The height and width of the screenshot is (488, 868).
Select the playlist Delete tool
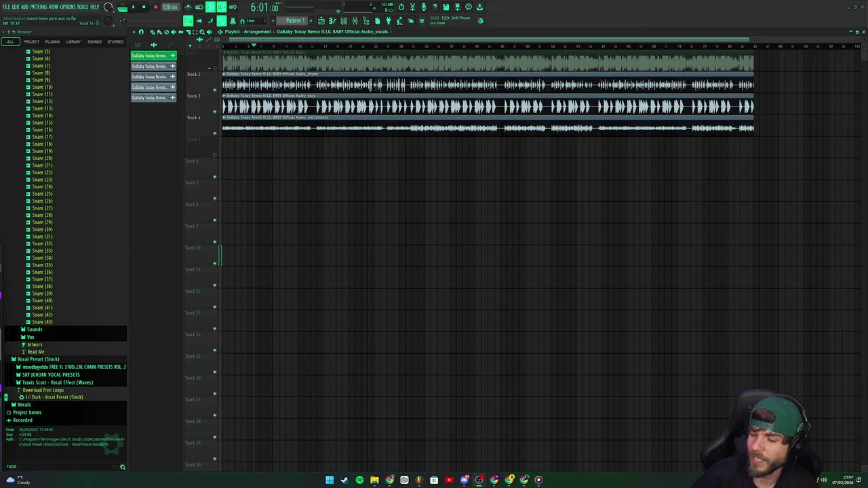[166, 32]
